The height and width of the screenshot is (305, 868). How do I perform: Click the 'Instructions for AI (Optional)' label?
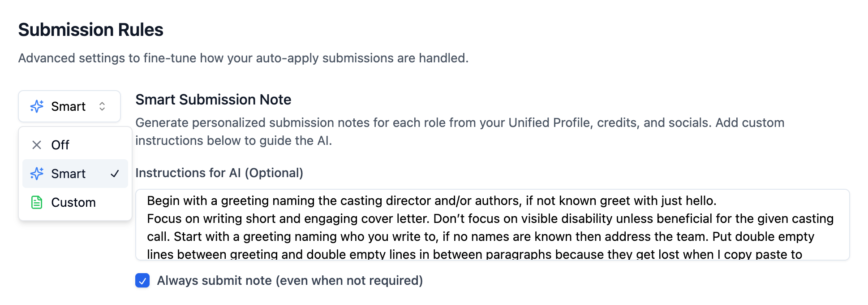[x=219, y=173]
